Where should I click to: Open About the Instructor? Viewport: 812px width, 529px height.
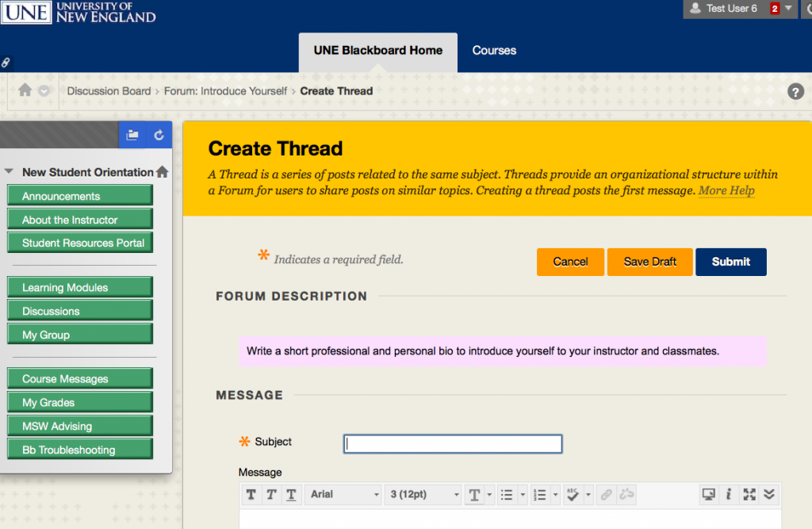pyautogui.click(x=80, y=219)
